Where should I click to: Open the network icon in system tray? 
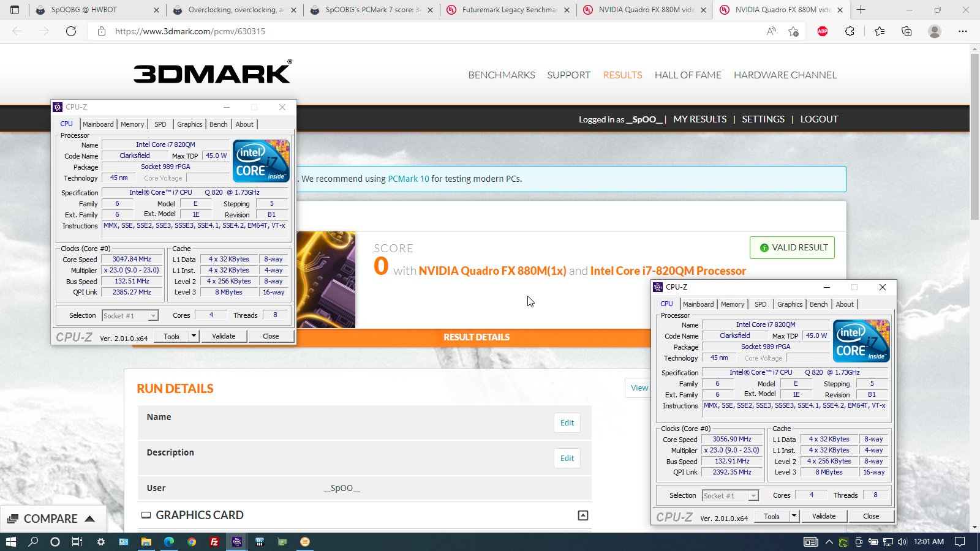(888, 542)
